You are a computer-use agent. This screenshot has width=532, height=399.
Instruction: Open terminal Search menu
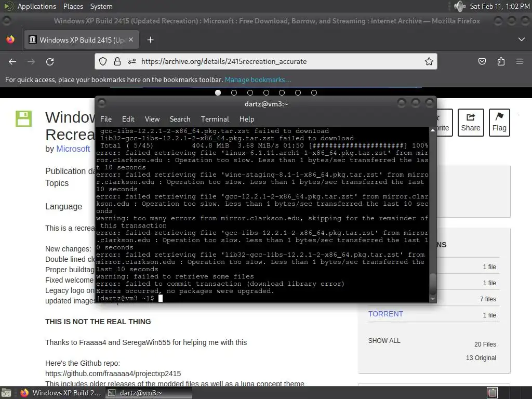[x=180, y=119]
